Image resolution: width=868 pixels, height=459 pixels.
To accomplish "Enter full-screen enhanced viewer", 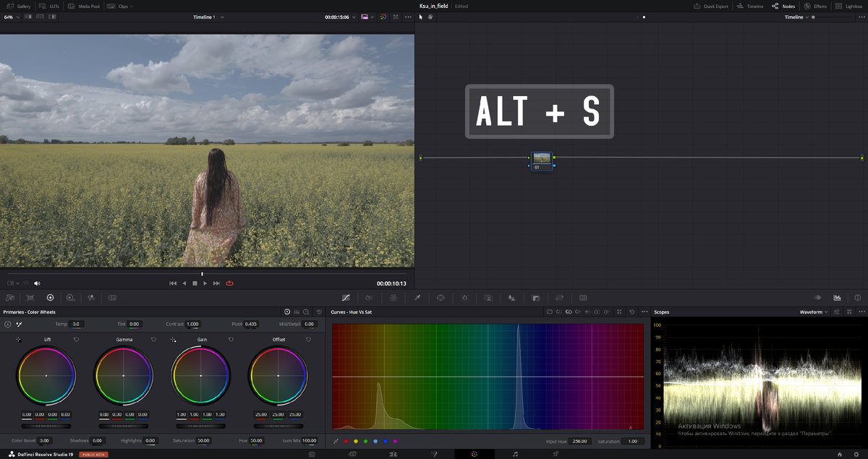I will click(x=396, y=17).
